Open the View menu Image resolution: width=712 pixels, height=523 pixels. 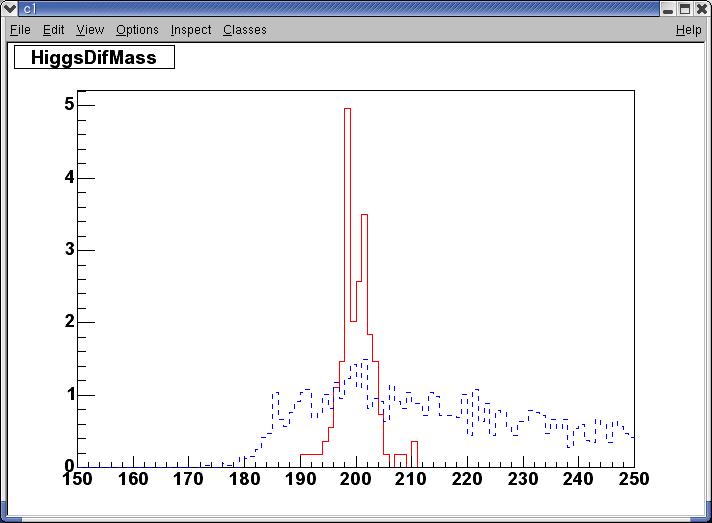pyautogui.click(x=90, y=30)
